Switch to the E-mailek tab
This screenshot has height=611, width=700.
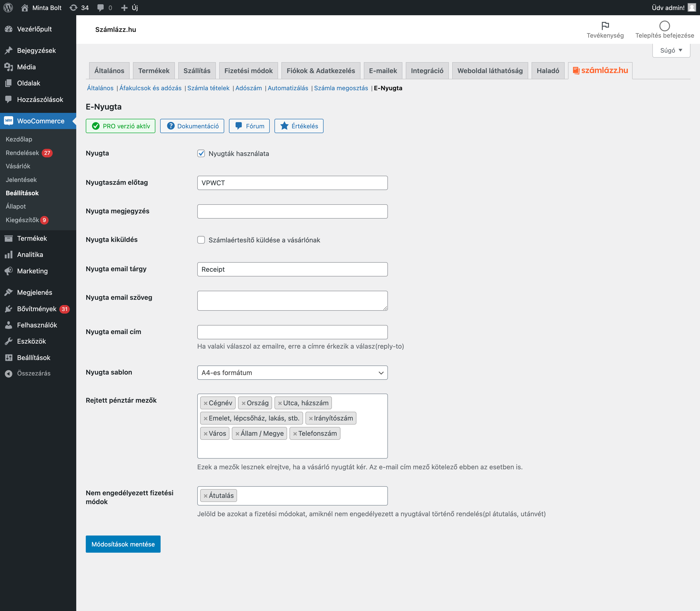coord(383,70)
